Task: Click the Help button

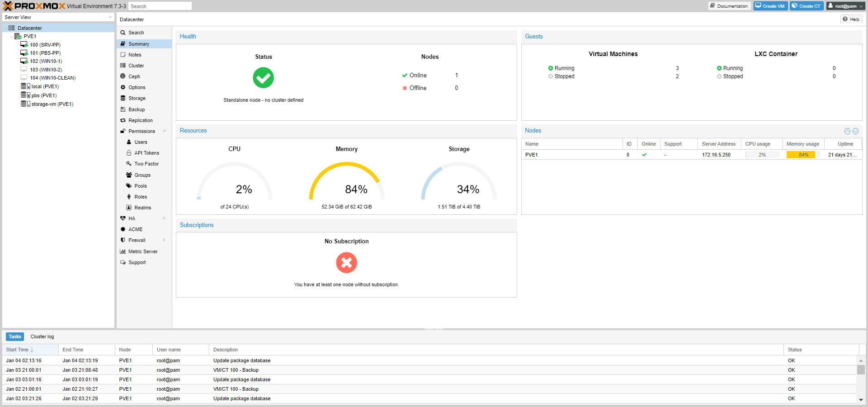Action: pyautogui.click(x=851, y=19)
